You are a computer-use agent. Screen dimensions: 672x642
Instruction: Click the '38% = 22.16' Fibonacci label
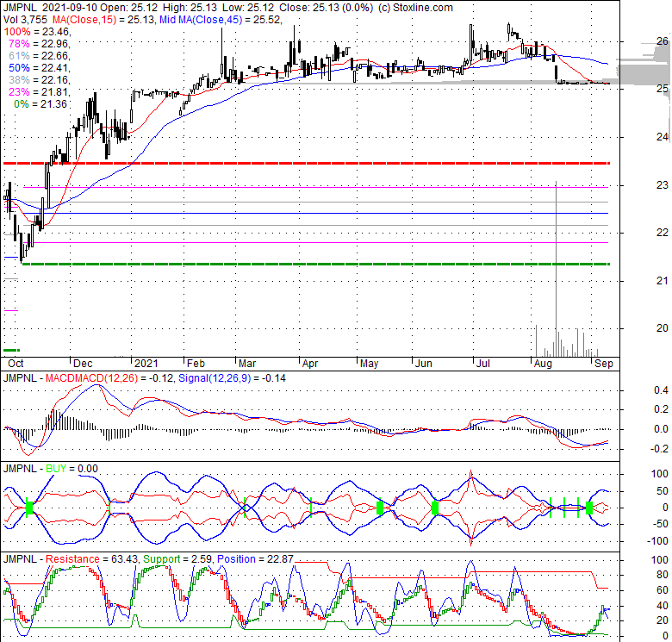tap(39, 80)
